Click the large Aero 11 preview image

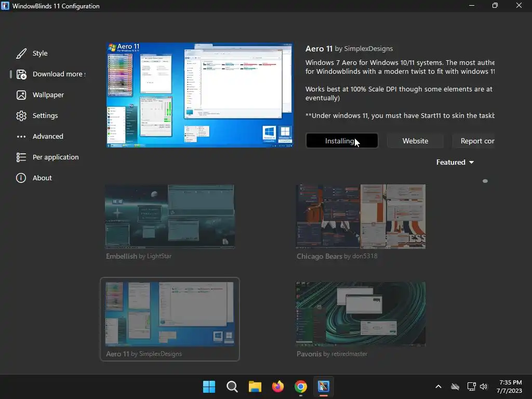pos(200,95)
